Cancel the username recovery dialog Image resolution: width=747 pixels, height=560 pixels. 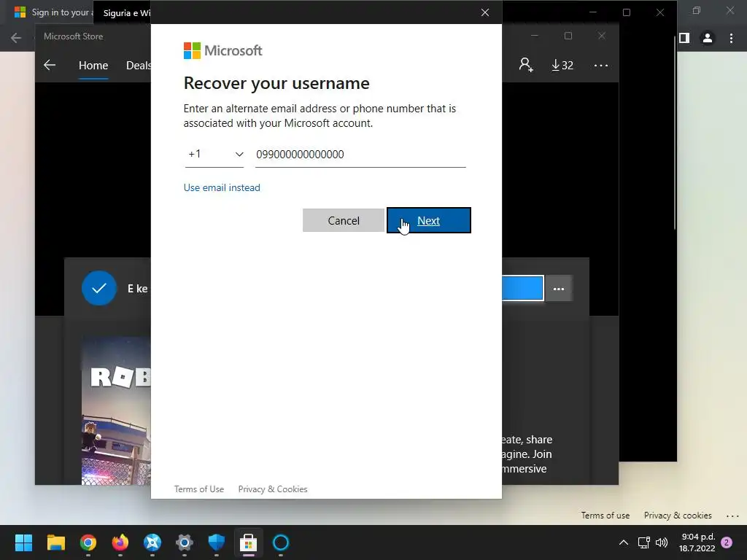click(344, 220)
